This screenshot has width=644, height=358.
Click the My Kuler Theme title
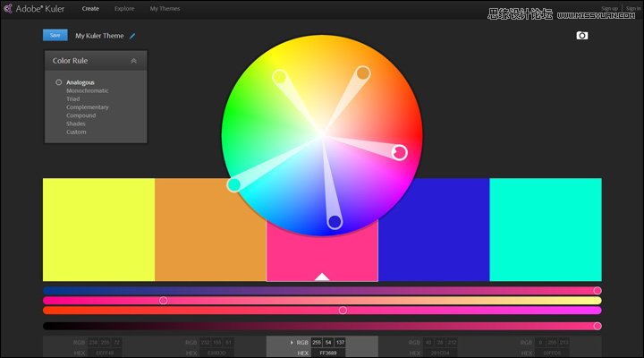(x=99, y=36)
